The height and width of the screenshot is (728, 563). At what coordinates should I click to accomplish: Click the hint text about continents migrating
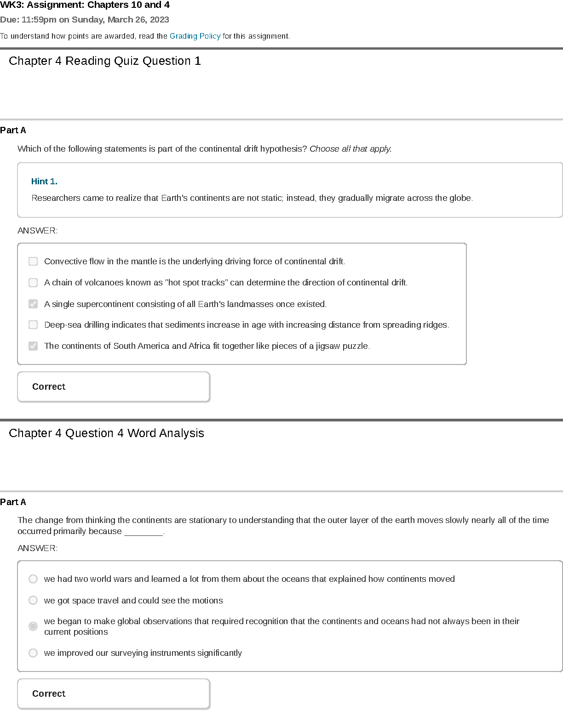pos(252,198)
